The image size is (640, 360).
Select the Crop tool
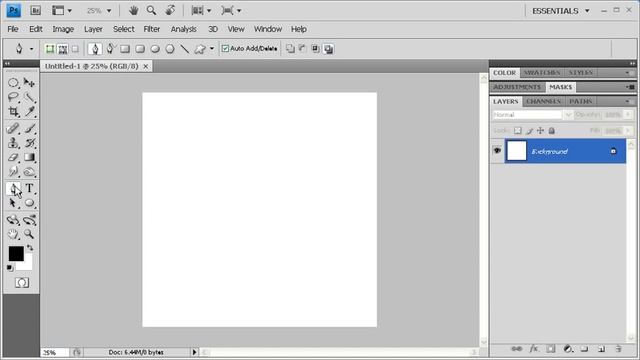[x=13, y=111]
